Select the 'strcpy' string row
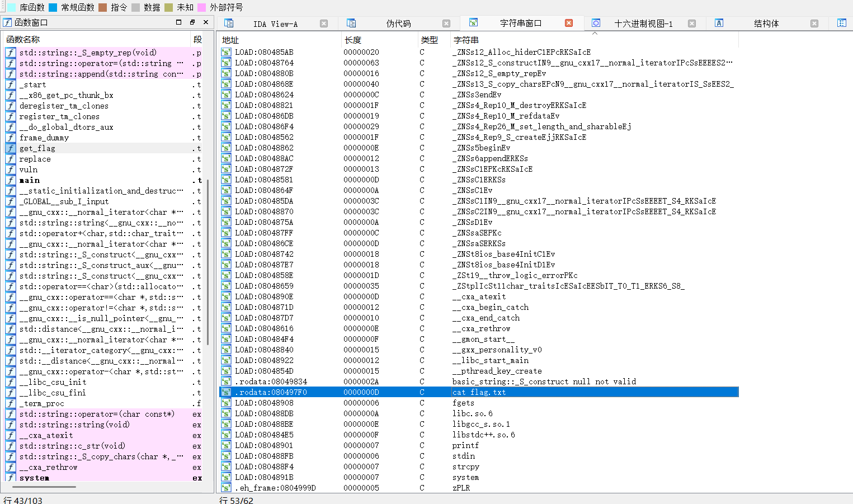 (x=479, y=467)
